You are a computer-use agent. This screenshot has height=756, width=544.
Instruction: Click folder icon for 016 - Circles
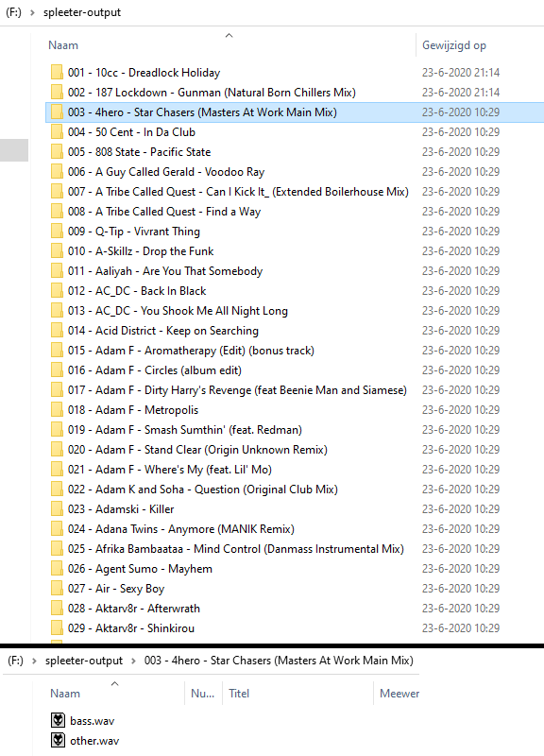pos(57,369)
